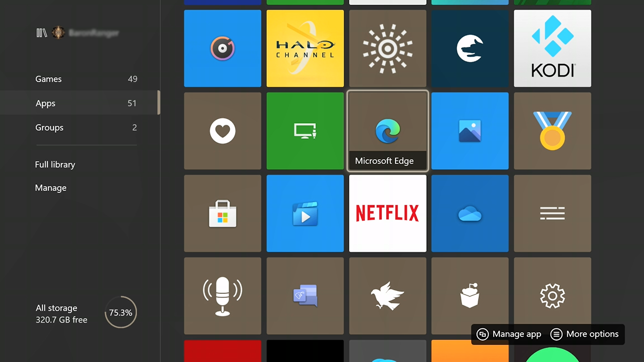Select the Apps library section

[x=45, y=103]
